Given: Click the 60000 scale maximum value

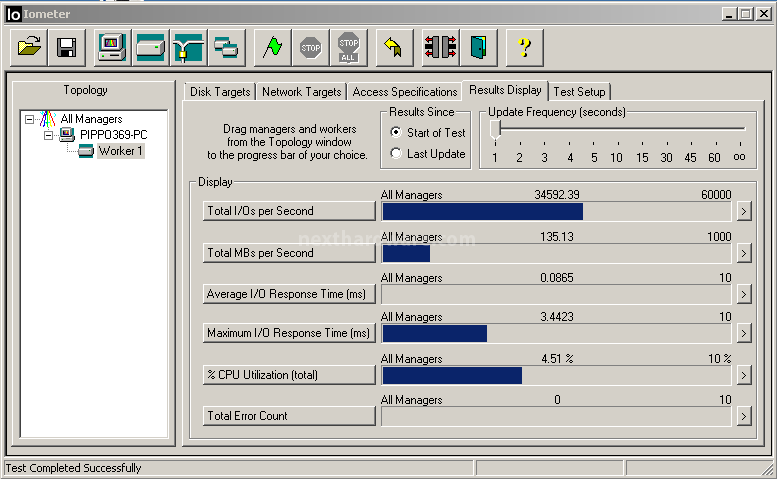Looking at the screenshot, I should tap(716, 195).
